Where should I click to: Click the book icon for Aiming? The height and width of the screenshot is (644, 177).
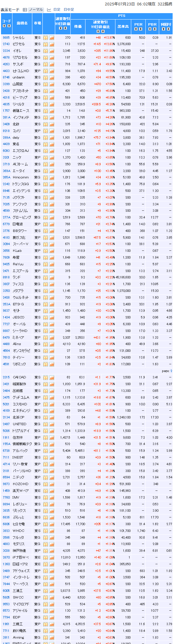(45, 638)
